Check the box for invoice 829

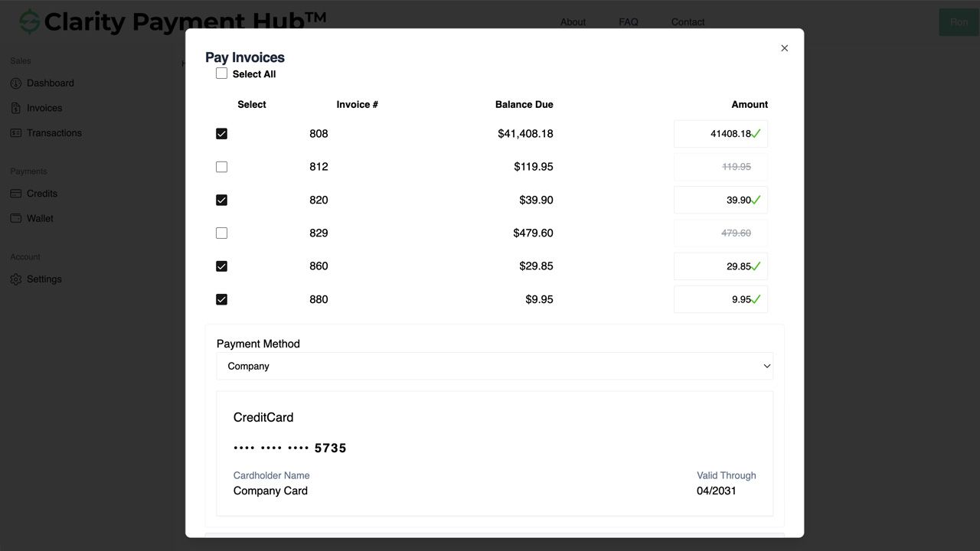click(x=221, y=233)
